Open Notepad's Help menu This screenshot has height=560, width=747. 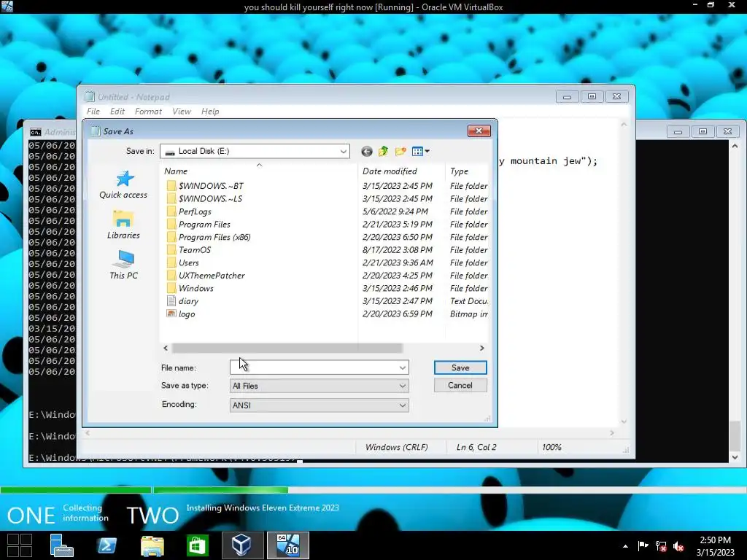click(210, 112)
